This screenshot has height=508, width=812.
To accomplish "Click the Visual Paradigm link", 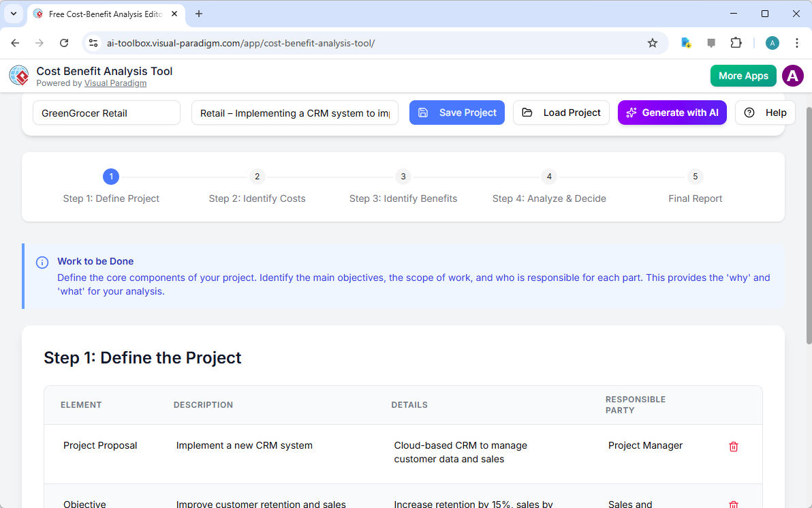I will [115, 83].
